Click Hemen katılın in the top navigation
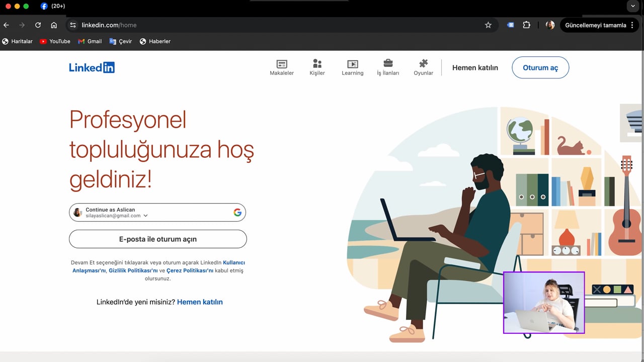The image size is (644, 362). (x=475, y=67)
